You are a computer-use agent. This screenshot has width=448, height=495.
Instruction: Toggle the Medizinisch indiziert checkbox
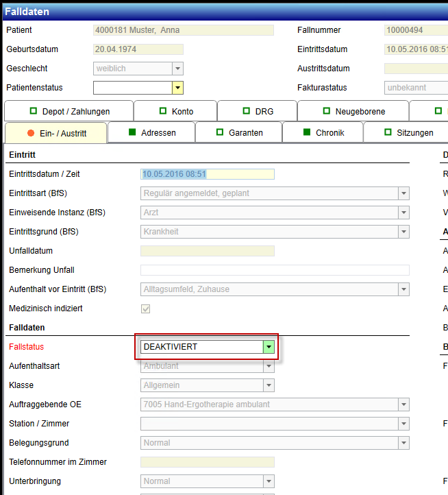145,309
